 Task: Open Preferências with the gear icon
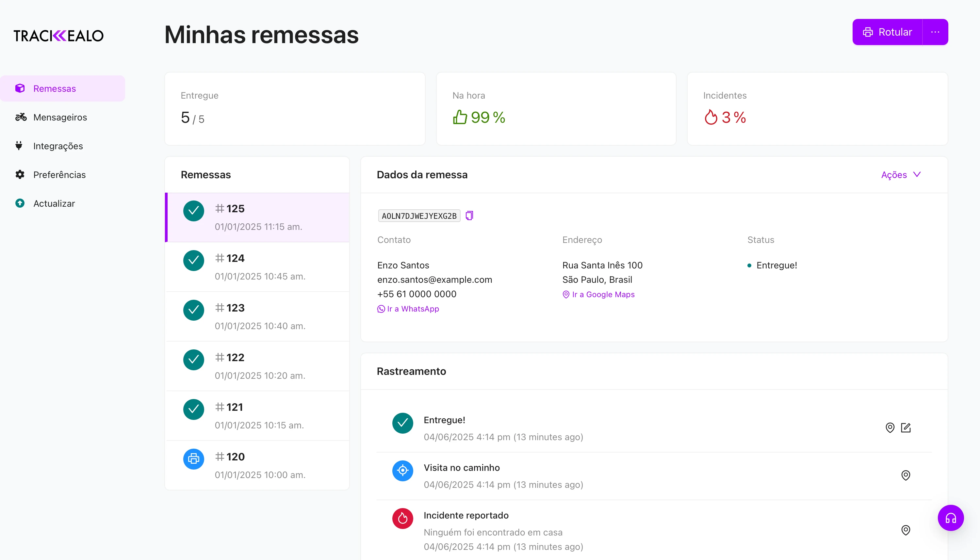click(x=20, y=175)
